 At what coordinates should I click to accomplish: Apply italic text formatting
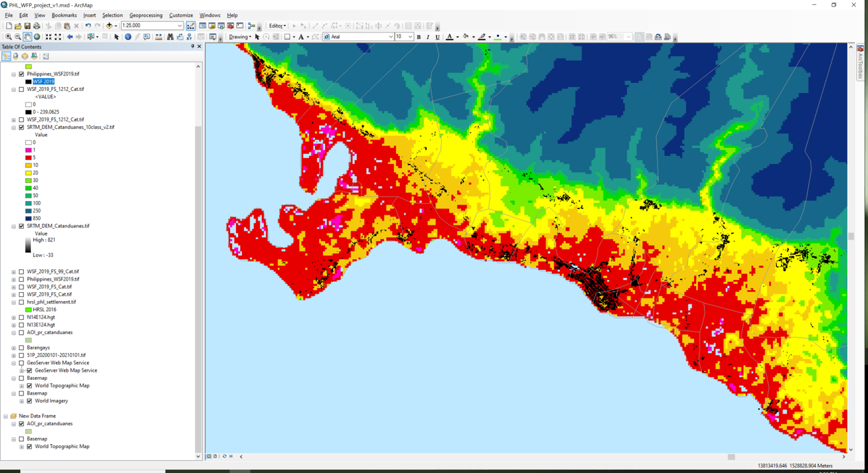point(428,37)
